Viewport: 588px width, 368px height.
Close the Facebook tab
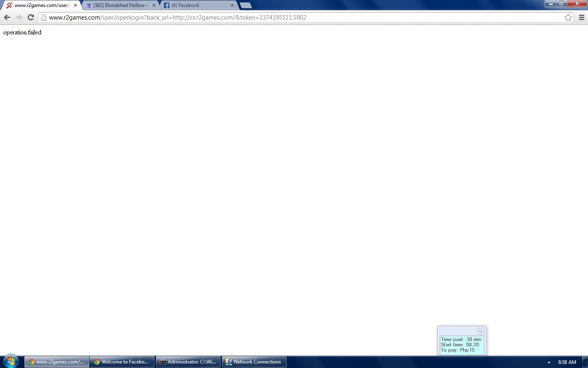point(232,5)
